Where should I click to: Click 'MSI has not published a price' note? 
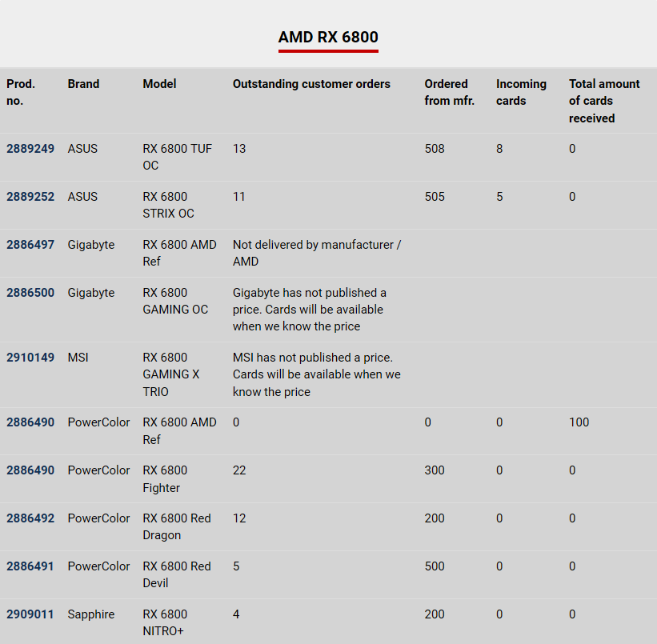316,374
